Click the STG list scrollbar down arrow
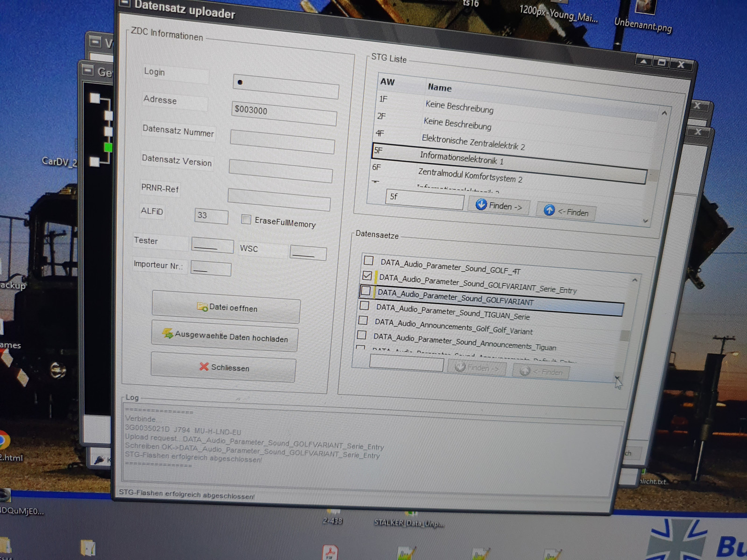747x560 pixels. [x=646, y=221]
